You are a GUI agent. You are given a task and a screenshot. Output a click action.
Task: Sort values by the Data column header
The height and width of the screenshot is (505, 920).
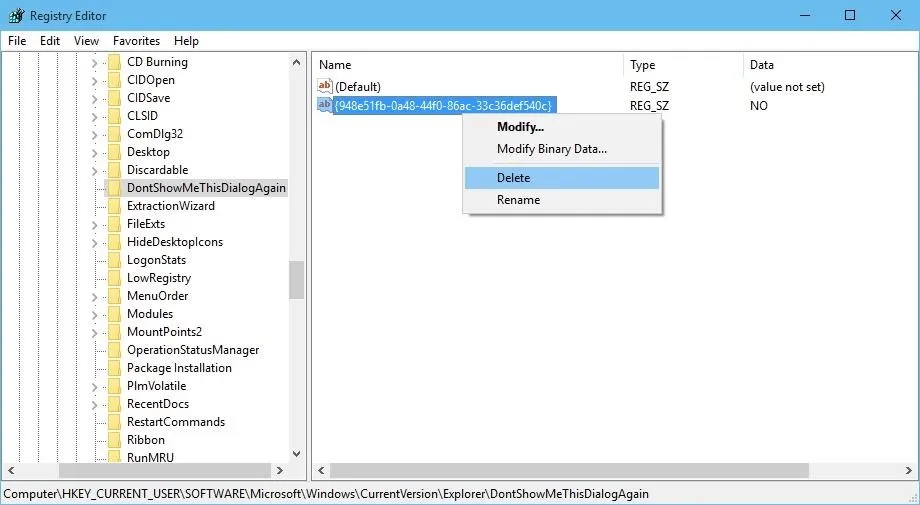pyautogui.click(x=830, y=65)
